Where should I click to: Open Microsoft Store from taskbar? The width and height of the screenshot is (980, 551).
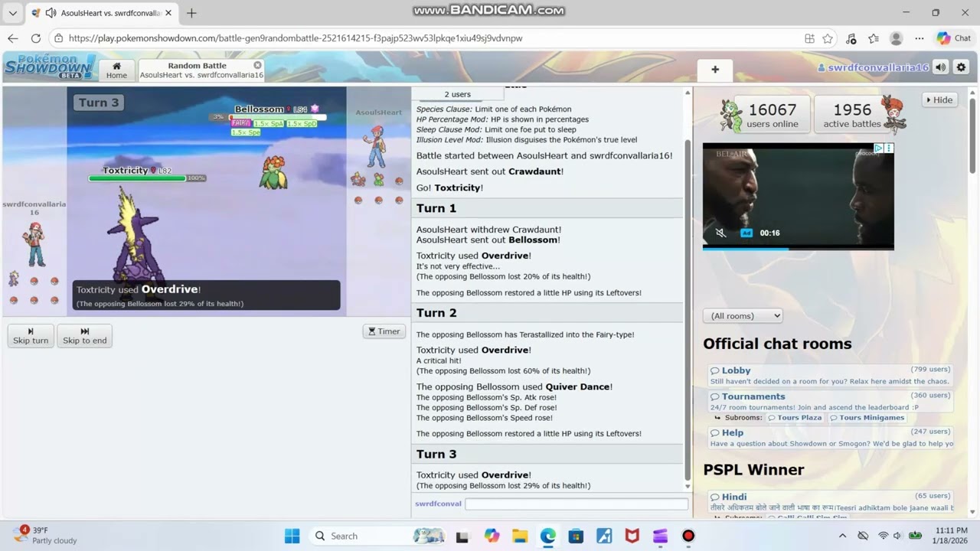click(x=576, y=536)
